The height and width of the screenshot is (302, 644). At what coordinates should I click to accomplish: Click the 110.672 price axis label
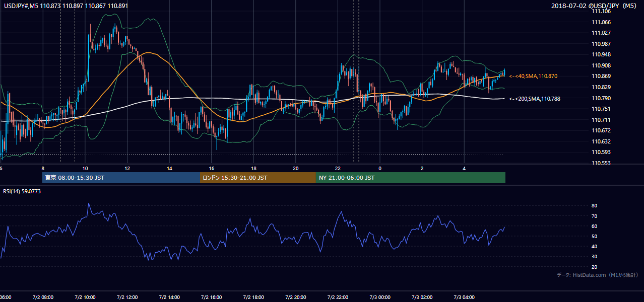pos(601,130)
